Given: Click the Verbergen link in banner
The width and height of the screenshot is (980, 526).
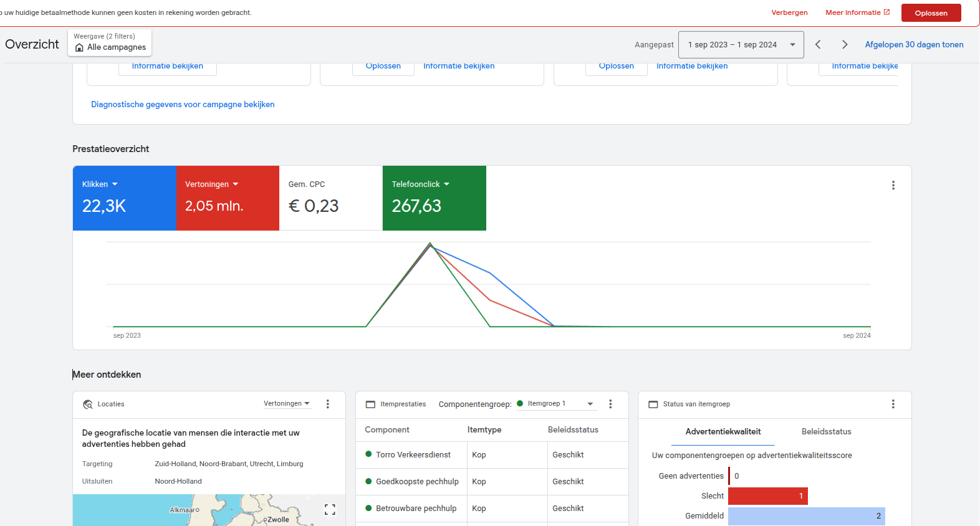Looking at the screenshot, I should pyautogui.click(x=789, y=12).
